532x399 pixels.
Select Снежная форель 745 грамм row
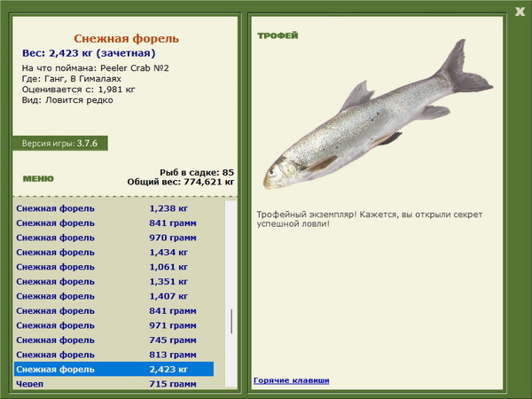click(113, 340)
